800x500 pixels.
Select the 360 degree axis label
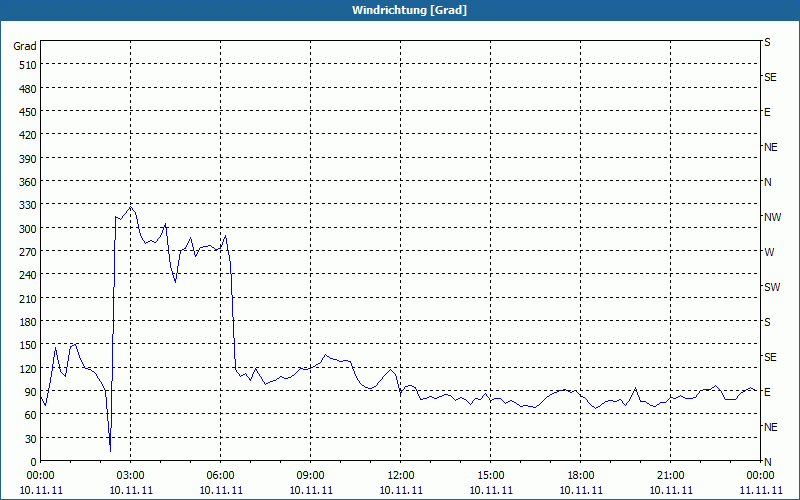tap(25, 181)
